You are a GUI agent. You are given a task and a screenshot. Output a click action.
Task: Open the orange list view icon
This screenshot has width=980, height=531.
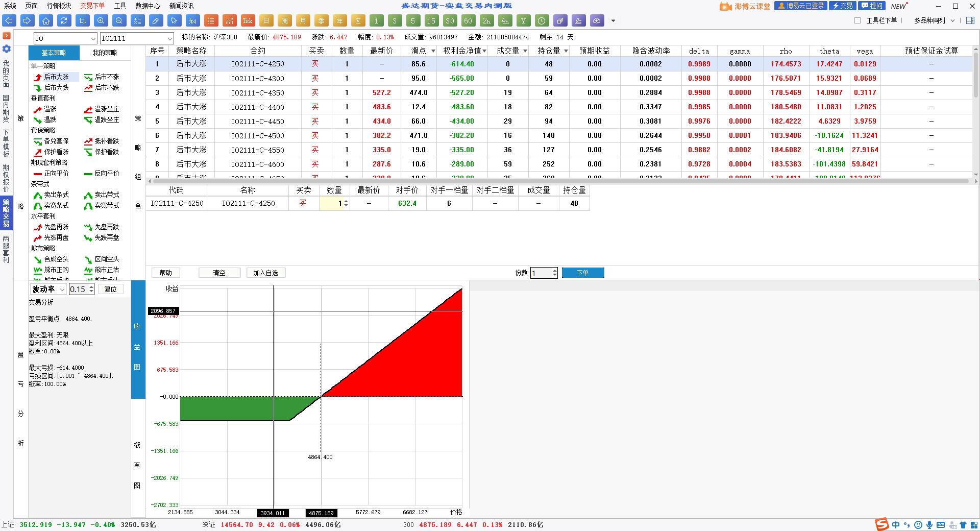click(211, 21)
